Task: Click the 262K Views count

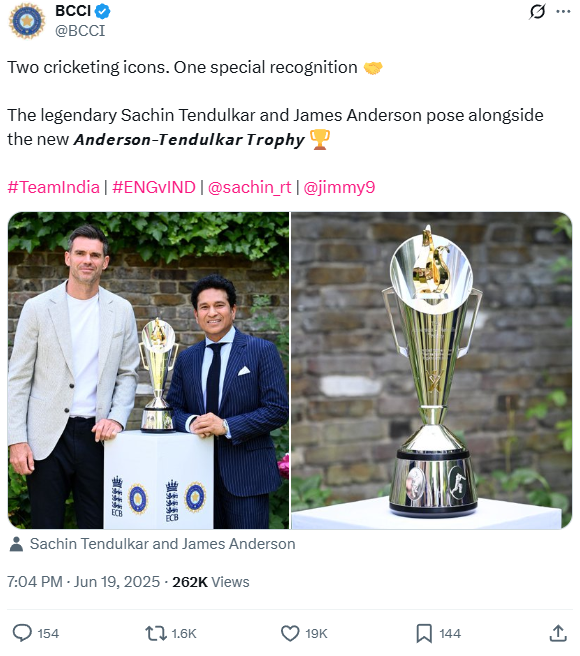Action: pos(210,582)
